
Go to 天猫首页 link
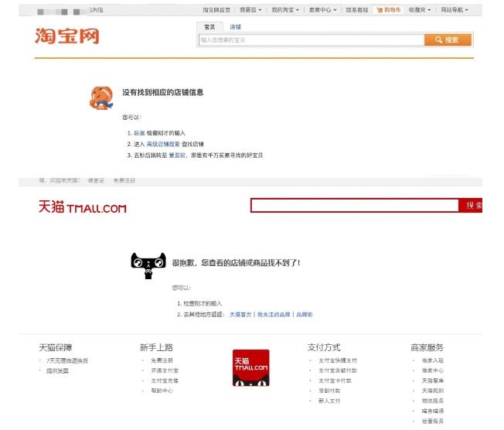point(240,315)
